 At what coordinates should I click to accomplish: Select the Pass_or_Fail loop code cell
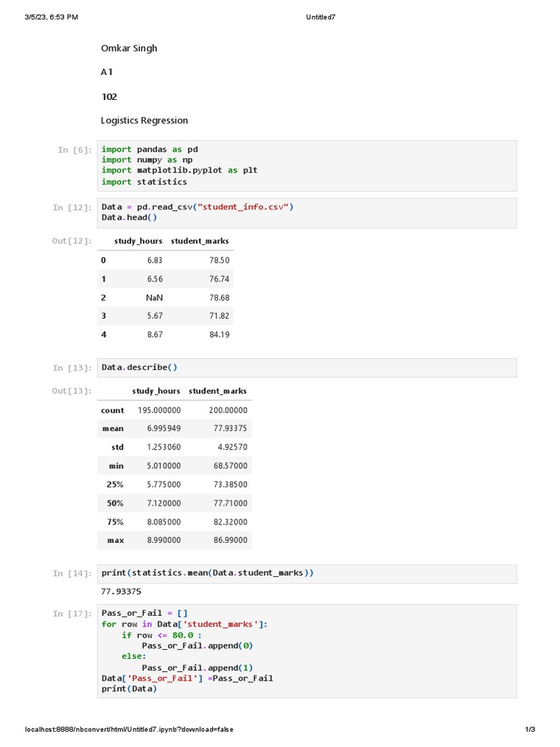[307, 651]
